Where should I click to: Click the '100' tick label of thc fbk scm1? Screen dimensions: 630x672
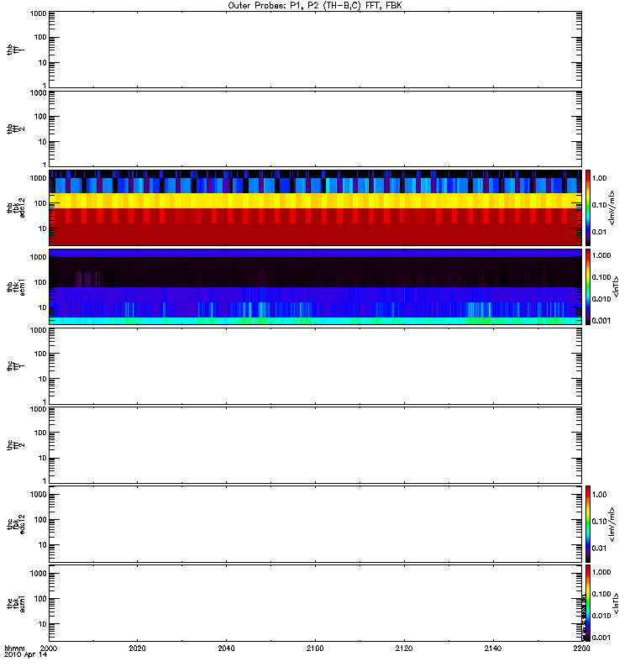point(40,599)
